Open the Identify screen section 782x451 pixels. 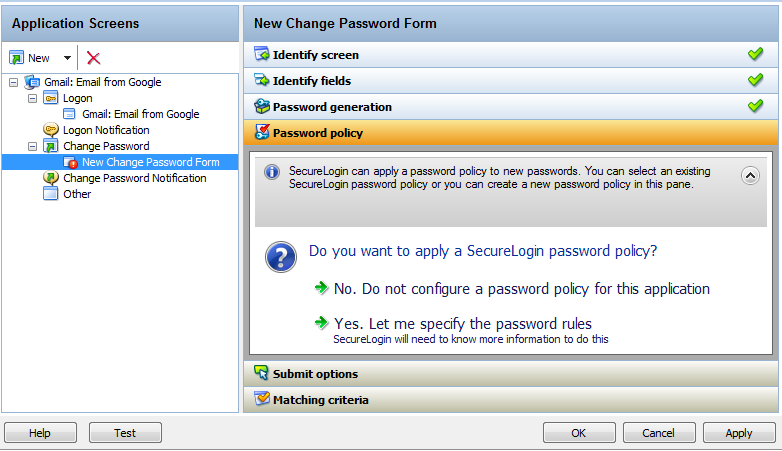[x=315, y=55]
